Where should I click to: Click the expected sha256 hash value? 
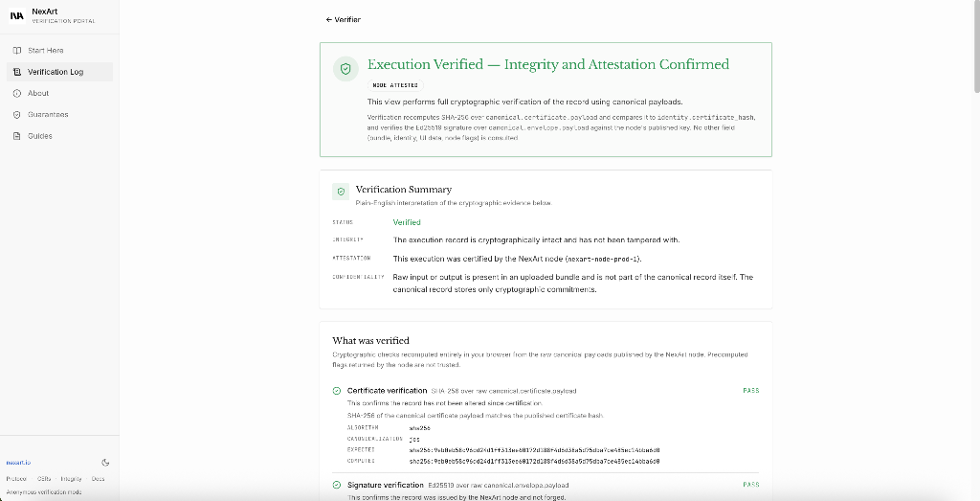click(x=534, y=450)
